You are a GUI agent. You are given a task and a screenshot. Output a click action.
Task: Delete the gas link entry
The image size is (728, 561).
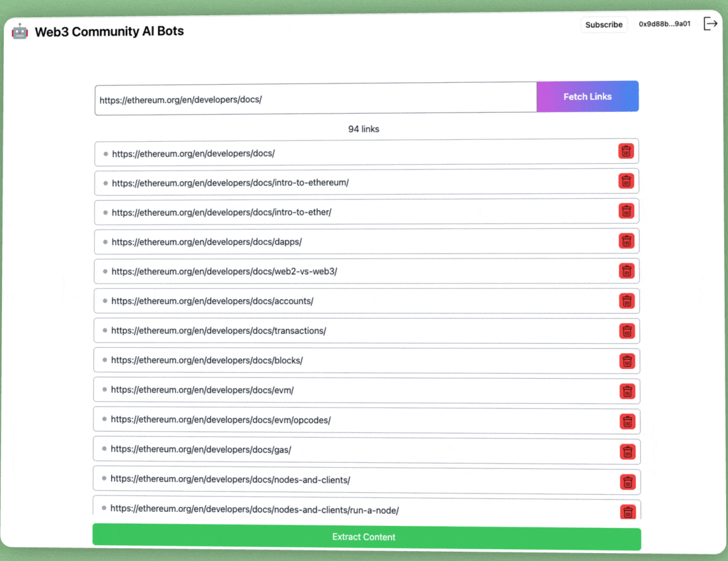[x=627, y=451]
